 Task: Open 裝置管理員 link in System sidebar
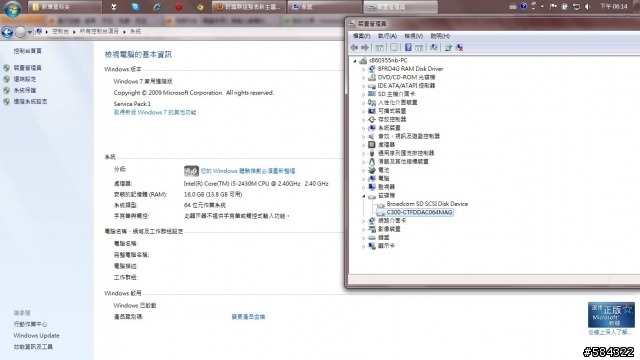pos(27,68)
